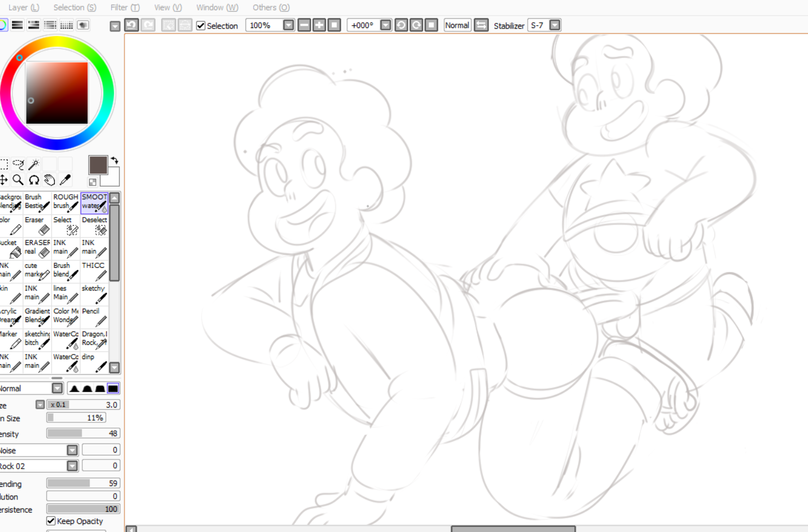
Task: Open the Rock 02 texture dropdown
Action: coord(72,466)
